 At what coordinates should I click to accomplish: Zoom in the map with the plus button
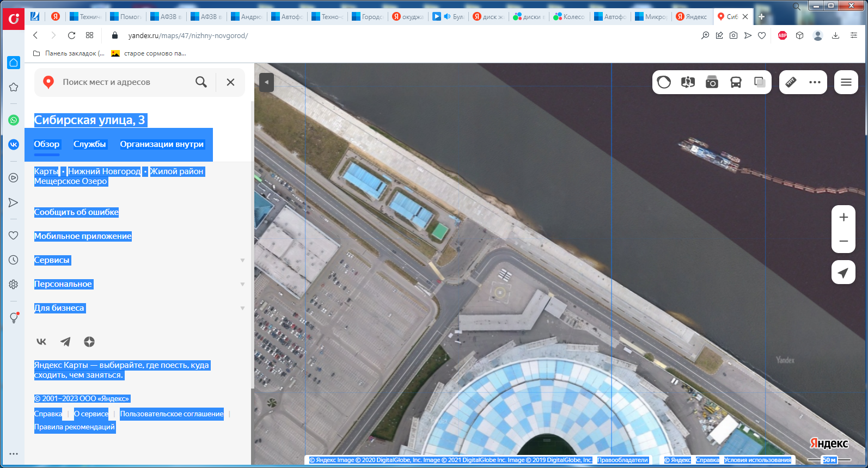pyautogui.click(x=843, y=217)
